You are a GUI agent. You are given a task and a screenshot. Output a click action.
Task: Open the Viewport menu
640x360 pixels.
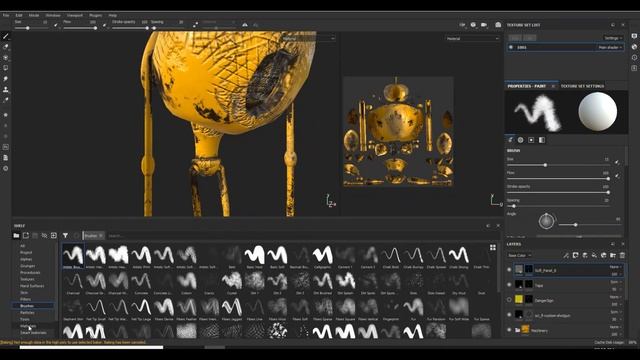[x=75, y=15]
